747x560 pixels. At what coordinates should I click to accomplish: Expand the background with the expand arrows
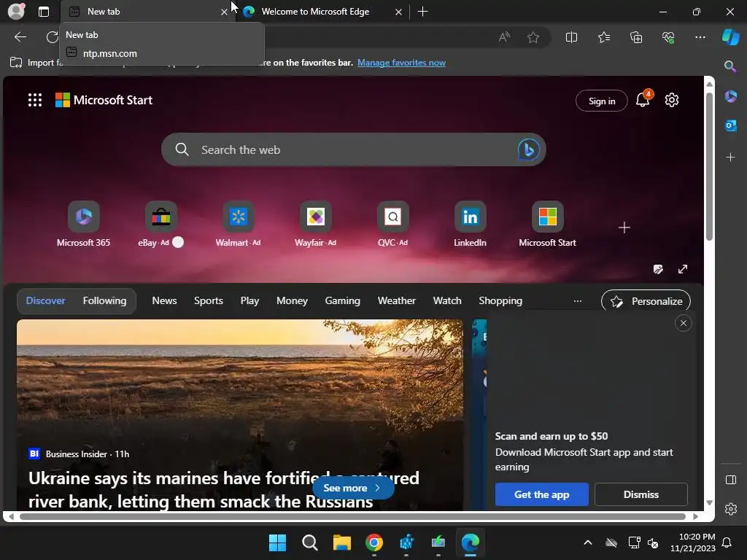click(x=683, y=269)
